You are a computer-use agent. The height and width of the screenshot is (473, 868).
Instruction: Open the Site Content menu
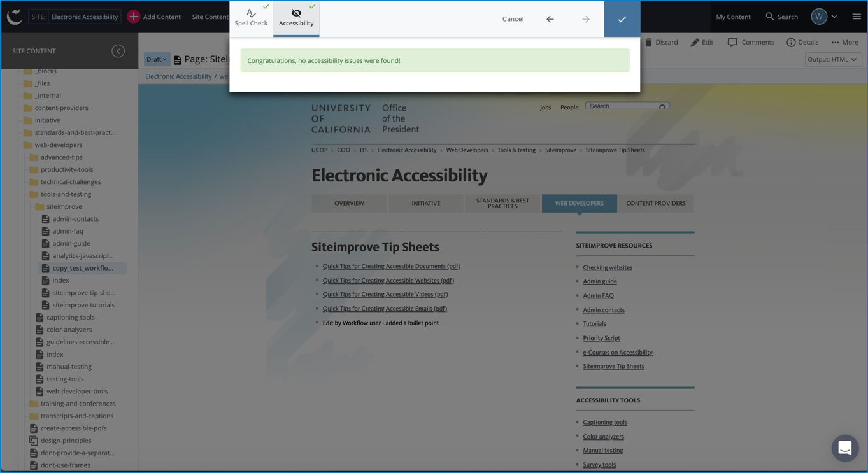[x=210, y=17]
